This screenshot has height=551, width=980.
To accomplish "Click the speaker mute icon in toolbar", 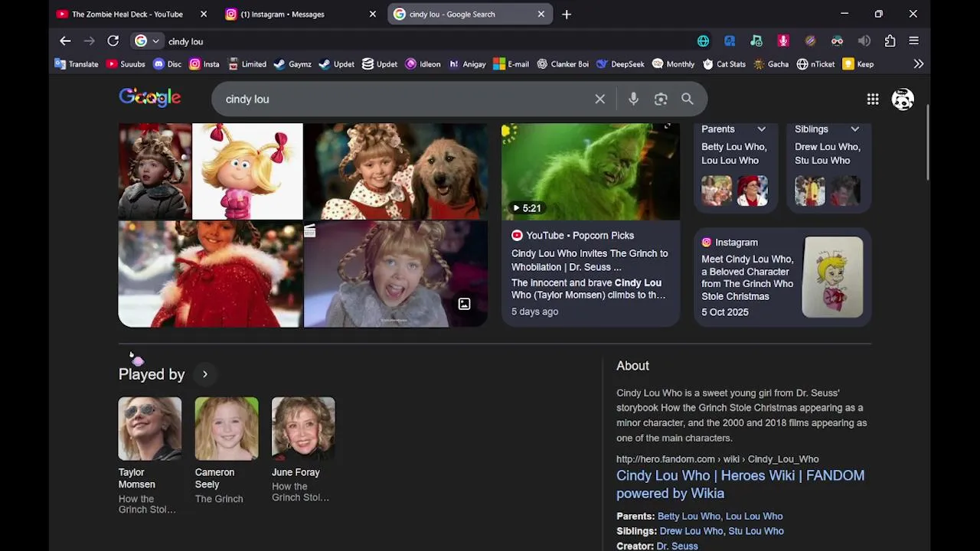I will pos(864,41).
